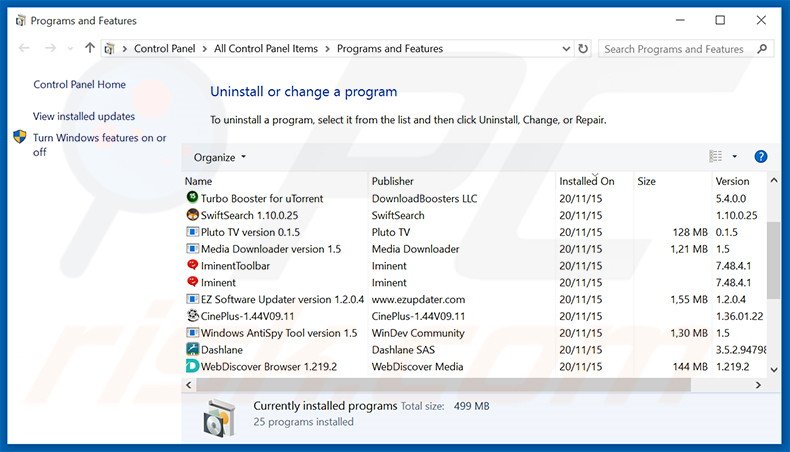Screen dimensions: 790x452
Task: Select WebDiscover Browser 1.219.2 entry
Action: (x=269, y=367)
